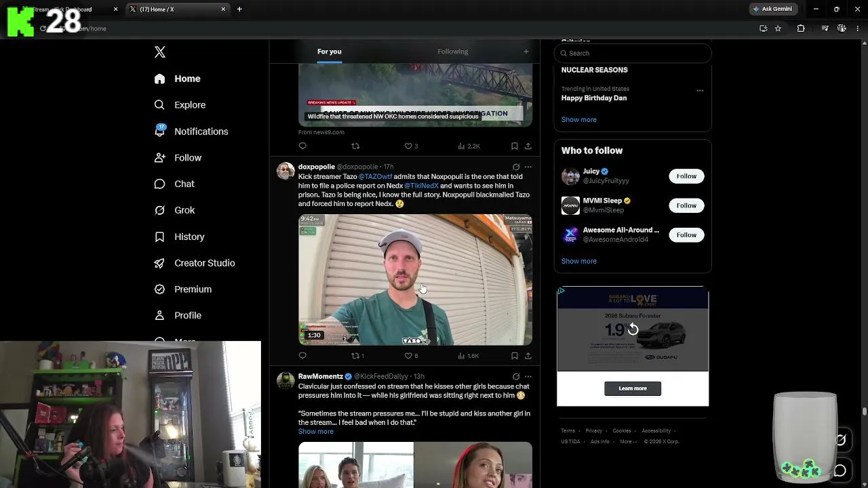This screenshot has height=488, width=868.
Task: Expand RawMomentz post with Show more
Action: click(316, 432)
